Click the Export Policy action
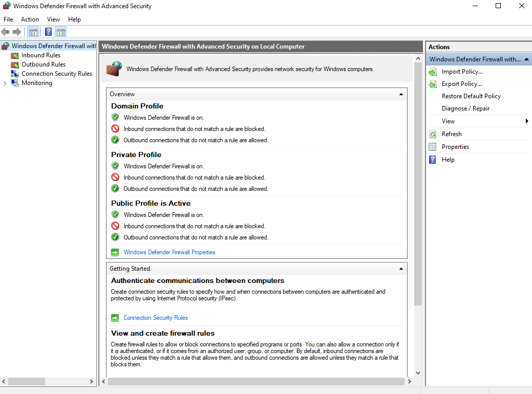 [462, 83]
